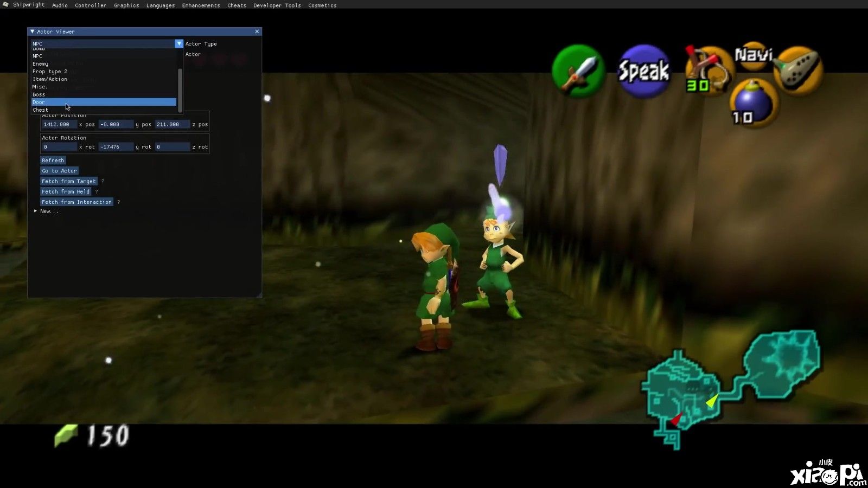Screen dimensions: 868x488
Task: Click the Actor Viewer resize grip corner
Action: coord(259,294)
